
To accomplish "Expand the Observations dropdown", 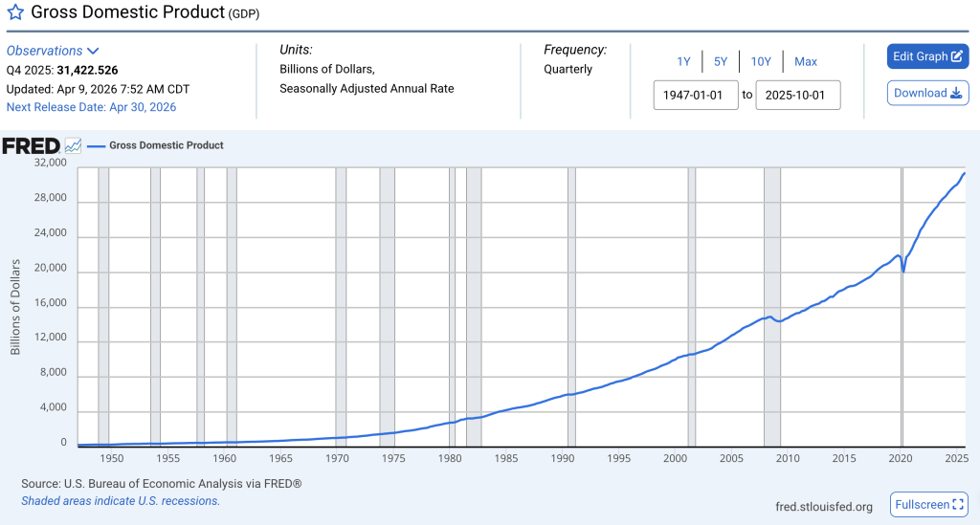I will (93, 51).
